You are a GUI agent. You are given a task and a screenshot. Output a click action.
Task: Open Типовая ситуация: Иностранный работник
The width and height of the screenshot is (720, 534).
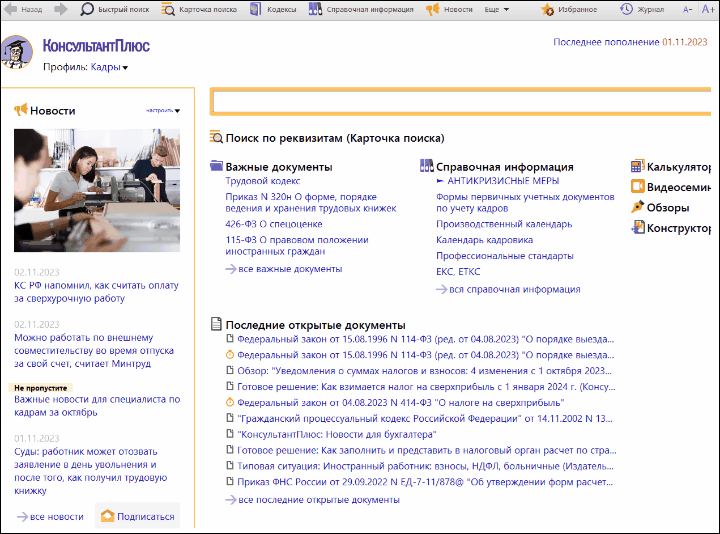pyautogui.click(x=425, y=466)
